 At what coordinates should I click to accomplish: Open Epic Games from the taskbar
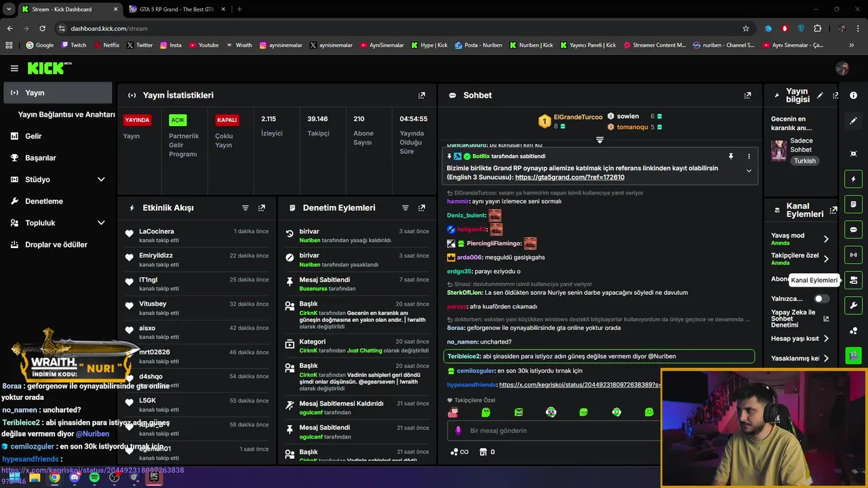(x=154, y=477)
